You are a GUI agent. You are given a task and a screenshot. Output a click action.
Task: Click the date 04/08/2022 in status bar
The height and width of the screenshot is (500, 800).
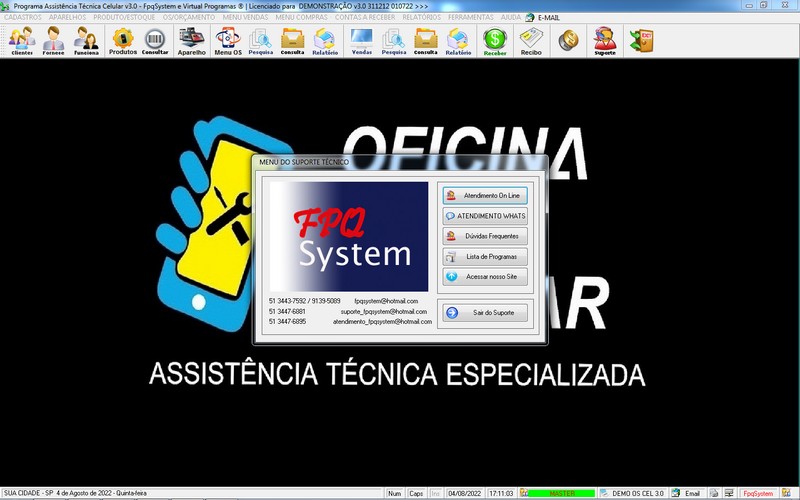coord(464,493)
